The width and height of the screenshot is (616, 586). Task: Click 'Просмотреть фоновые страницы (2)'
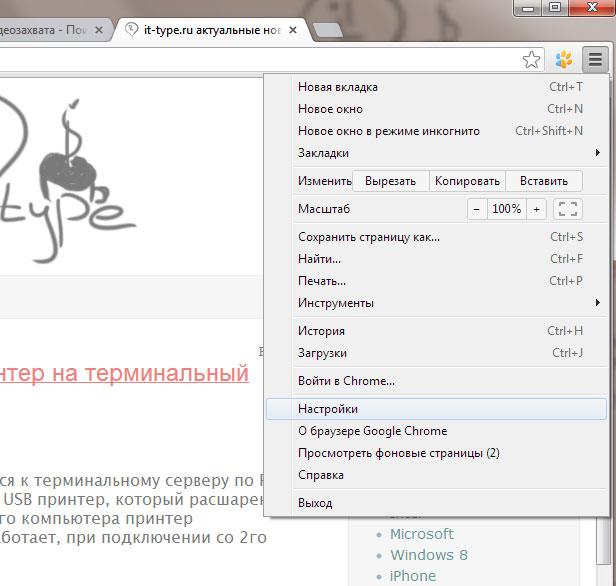coord(436,453)
